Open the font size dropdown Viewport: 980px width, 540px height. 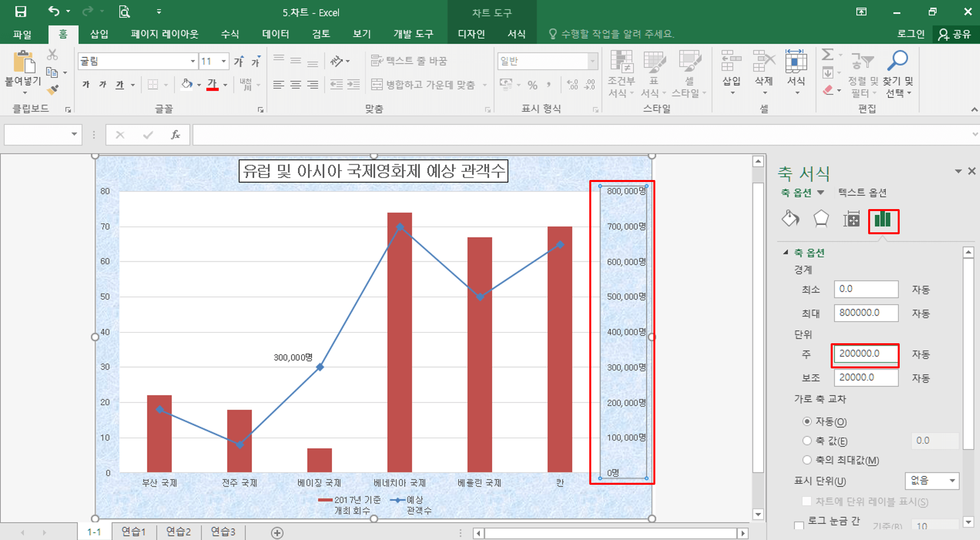[224, 61]
